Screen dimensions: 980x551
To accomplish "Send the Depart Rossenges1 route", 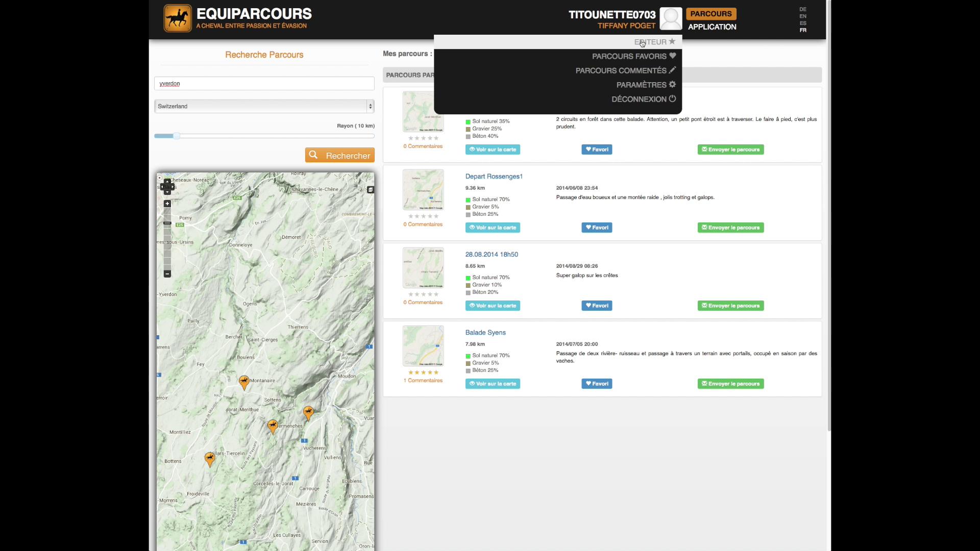I will [730, 228].
